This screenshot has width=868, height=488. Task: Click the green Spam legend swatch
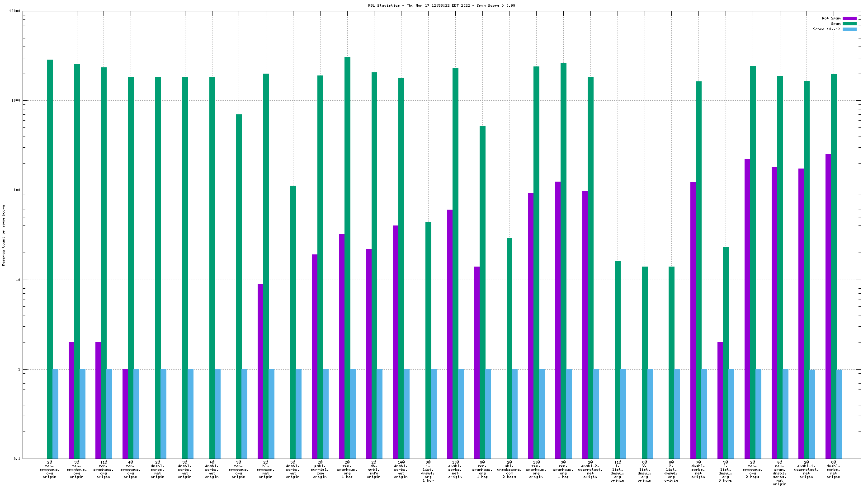point(849,24)
